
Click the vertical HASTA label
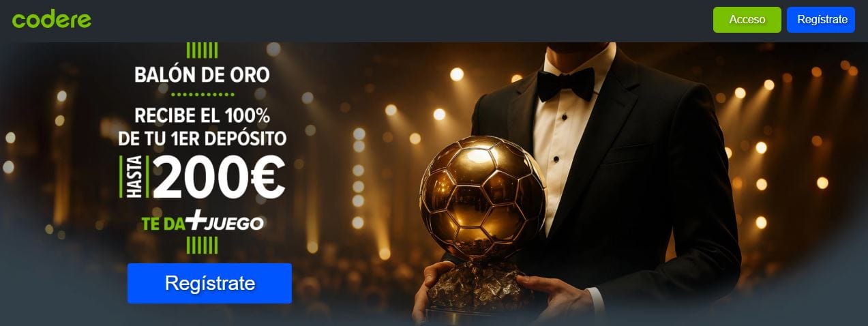tap(125, 177)
